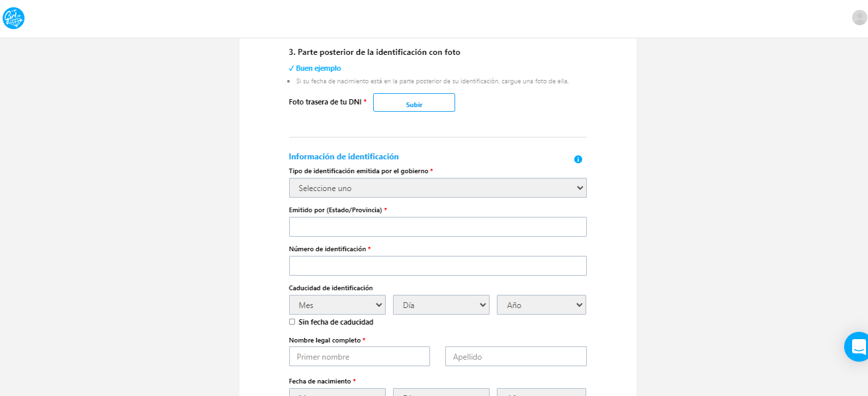Open the chat support bubble
868x396 pixels.
857,346
